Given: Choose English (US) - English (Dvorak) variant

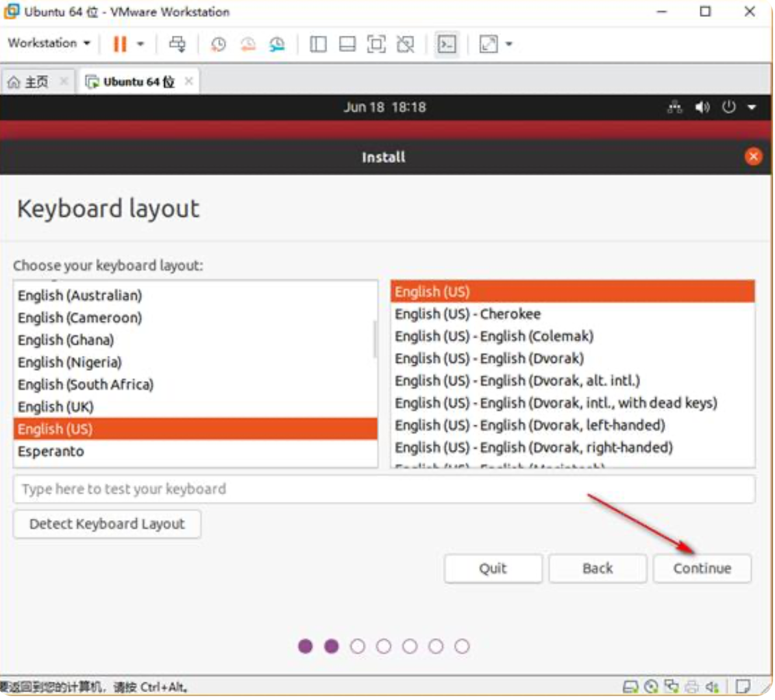Looking at the screenshot, I should tap(573, 358).
